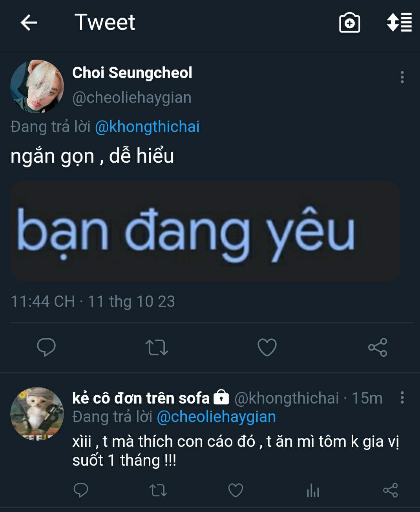Open the blue @cheoliehaygian mention link
Screen dimensions: 420x512
point(216,417)
